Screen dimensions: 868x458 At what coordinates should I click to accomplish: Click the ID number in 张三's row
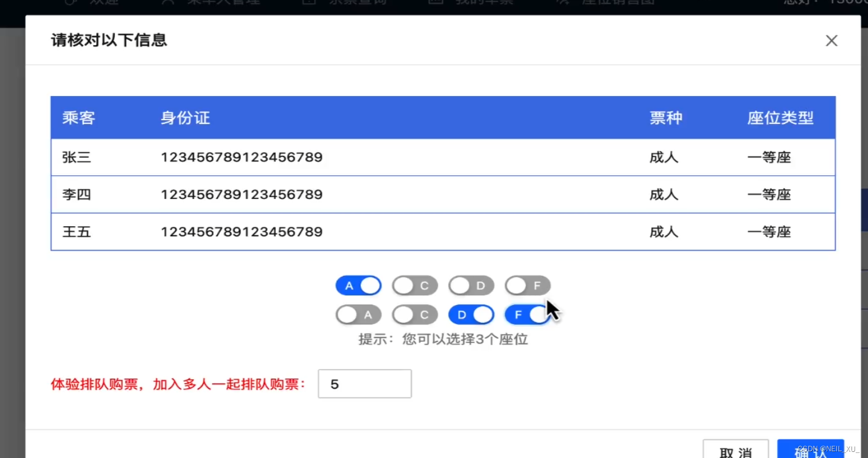click(242, 158)
